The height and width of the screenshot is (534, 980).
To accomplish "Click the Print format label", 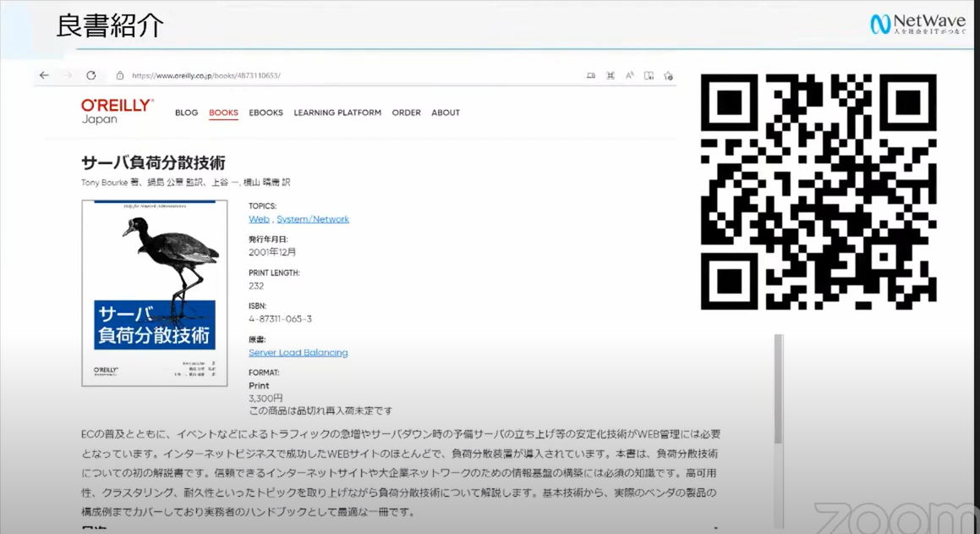I will [x=259, y=386].
